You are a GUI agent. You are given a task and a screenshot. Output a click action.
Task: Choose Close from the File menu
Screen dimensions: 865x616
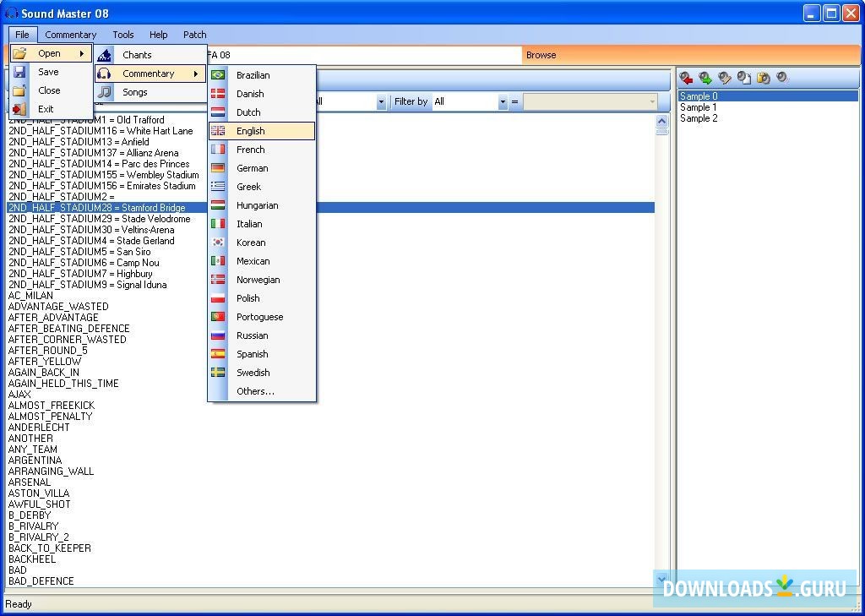(x=51, y=90)
